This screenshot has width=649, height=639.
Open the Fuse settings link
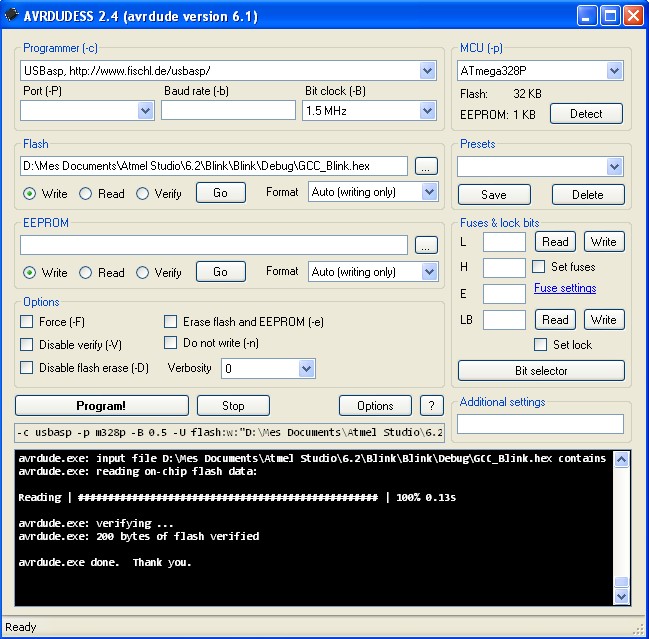pos(565,289)
